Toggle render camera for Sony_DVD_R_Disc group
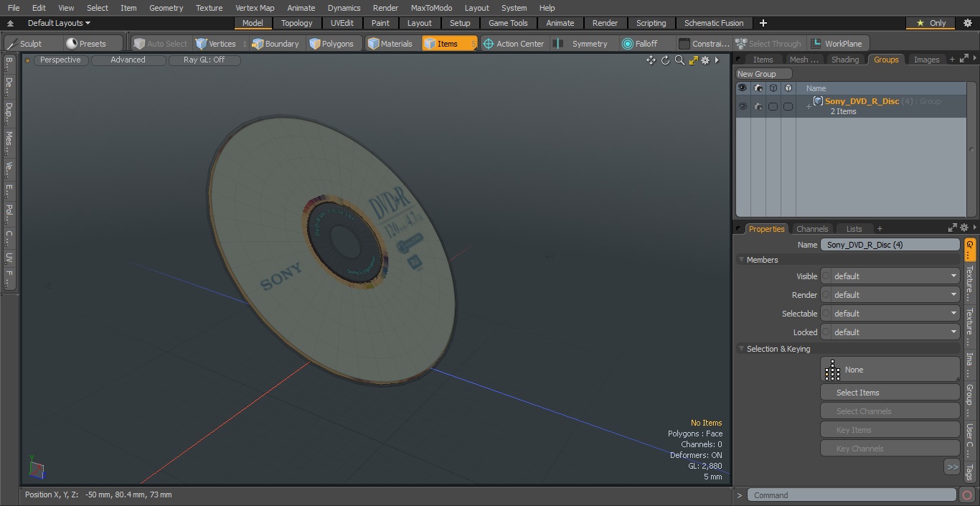This screenshot has height=506, width=980. click(x=758, y=106)
